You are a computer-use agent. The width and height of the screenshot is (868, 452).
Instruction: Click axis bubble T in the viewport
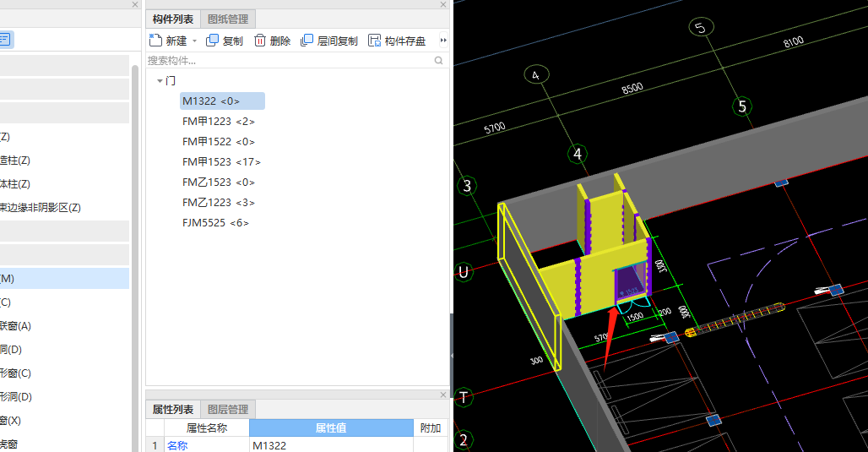click(x=464, y=396)
